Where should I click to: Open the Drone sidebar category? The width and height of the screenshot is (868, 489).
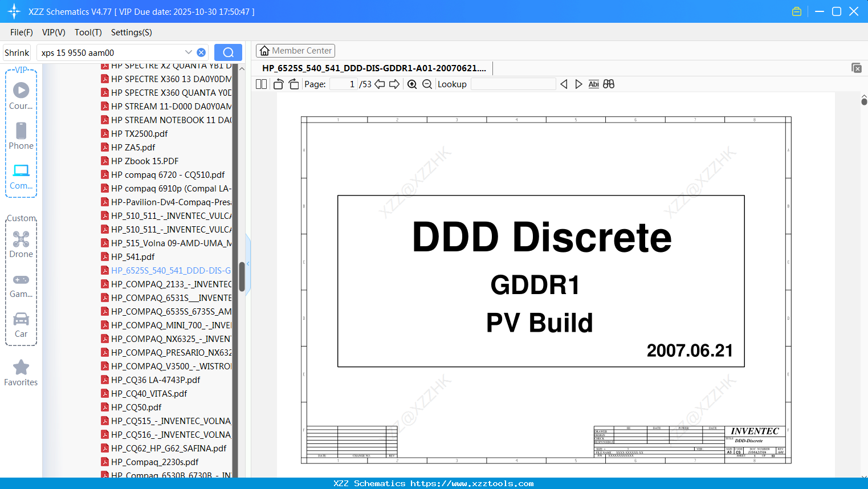[x=21, y=244]
